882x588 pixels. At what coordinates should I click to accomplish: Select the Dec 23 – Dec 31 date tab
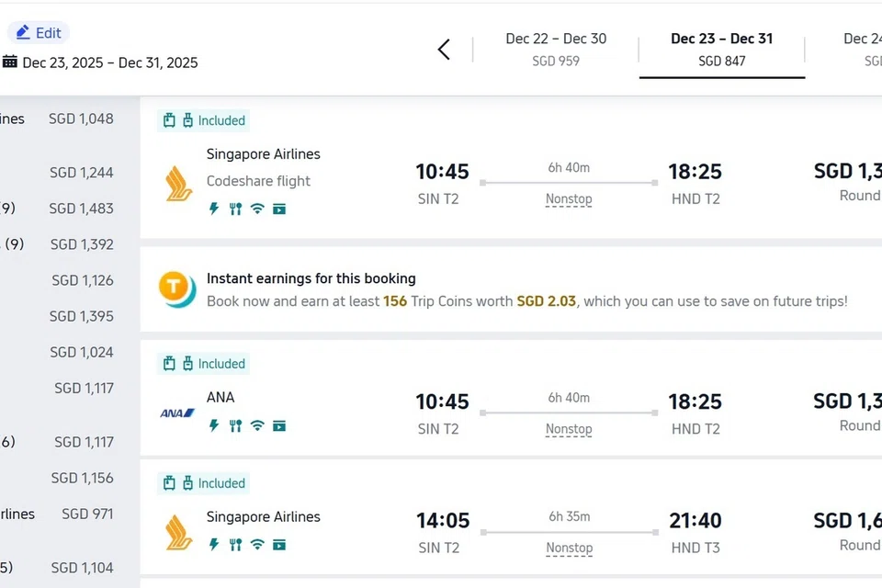[721, 50]
